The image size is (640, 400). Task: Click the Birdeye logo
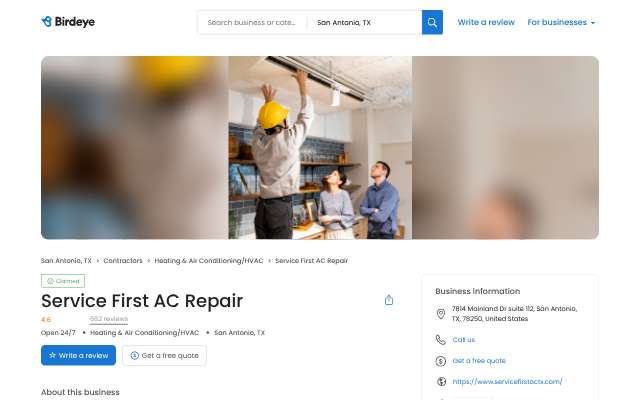point(68,22)
